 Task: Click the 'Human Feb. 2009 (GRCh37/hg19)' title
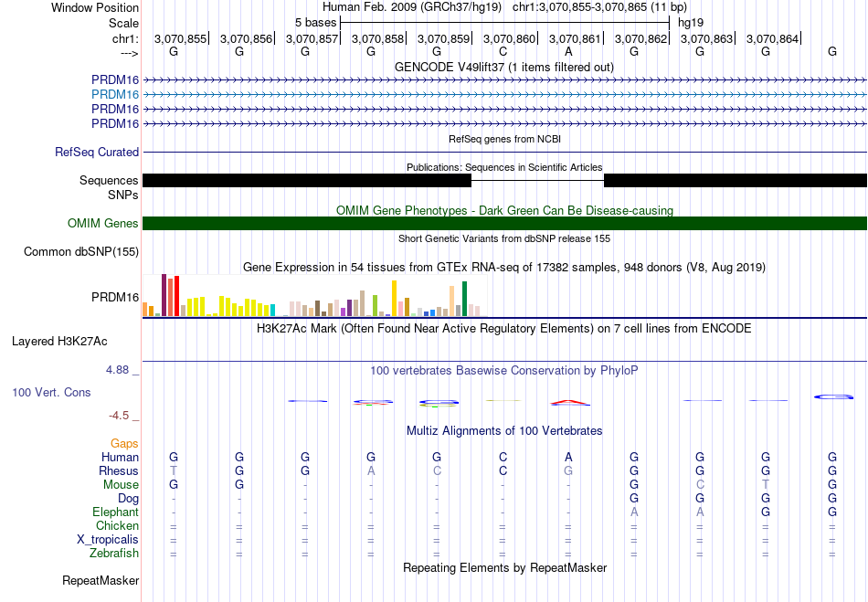pyautogui.click(x=412, y=7)
